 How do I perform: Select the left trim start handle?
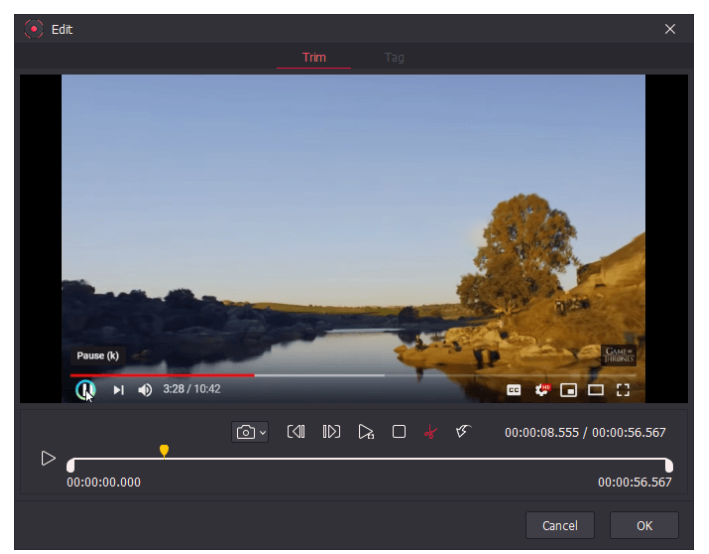coord(71,465)
